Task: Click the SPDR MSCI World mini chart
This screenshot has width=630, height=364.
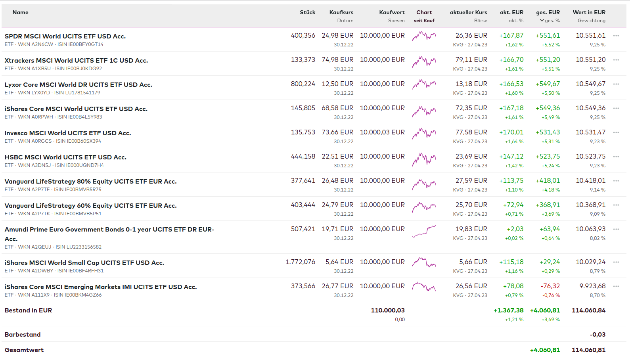Action: point(424,36)
